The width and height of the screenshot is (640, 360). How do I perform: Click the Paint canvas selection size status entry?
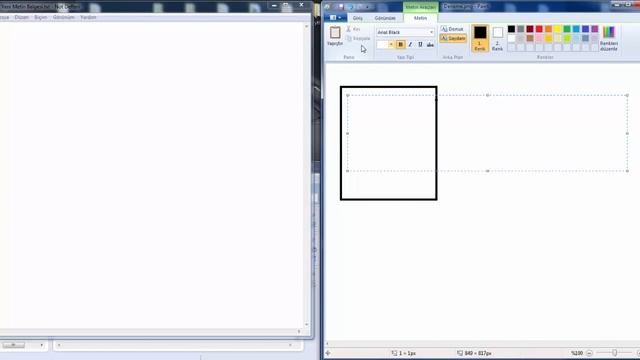(403, 353)
